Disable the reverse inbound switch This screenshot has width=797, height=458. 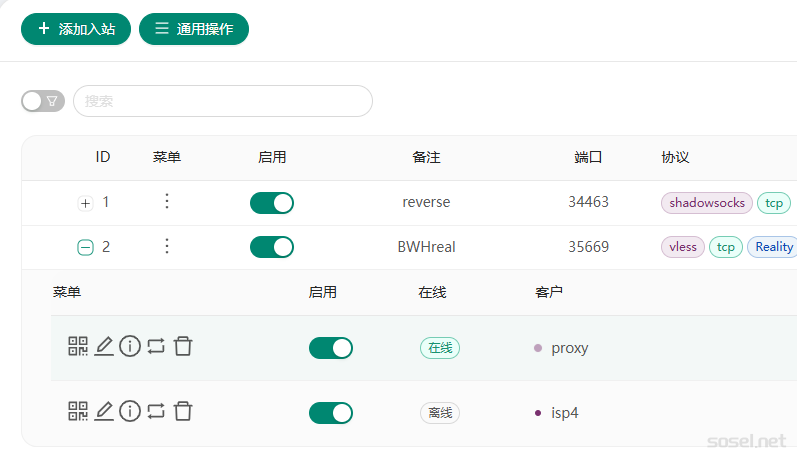272,203
